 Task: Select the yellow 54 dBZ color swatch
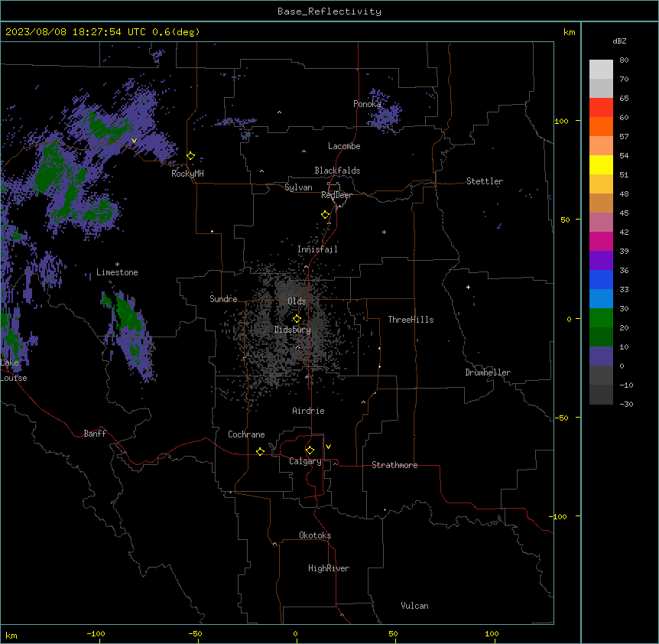601,164
